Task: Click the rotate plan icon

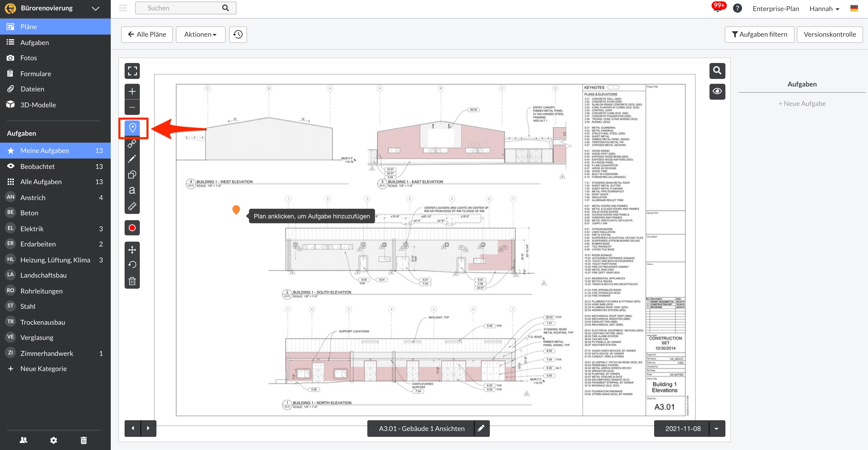Action: tap(132, 265)
